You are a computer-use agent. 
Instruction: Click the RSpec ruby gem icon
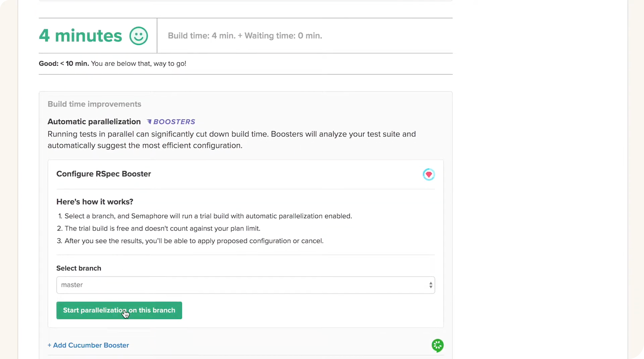(x=429, y=174)
